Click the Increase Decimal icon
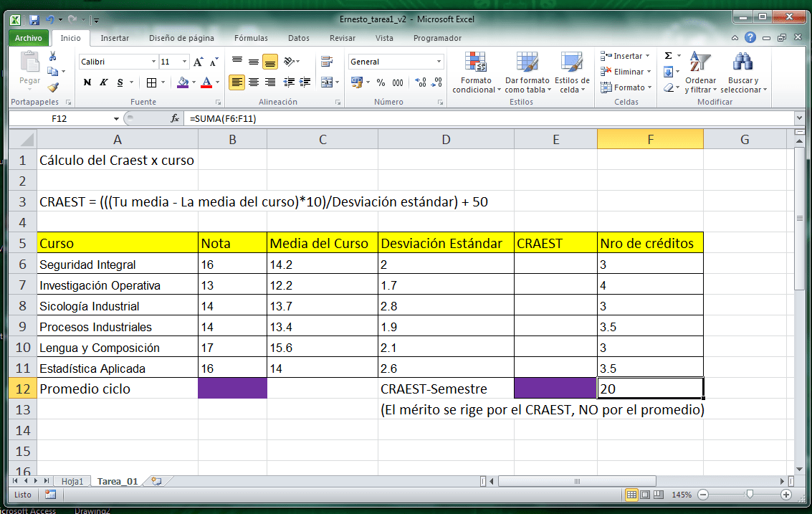The height and width of the screenshot is (514, 812). point(421,82)
